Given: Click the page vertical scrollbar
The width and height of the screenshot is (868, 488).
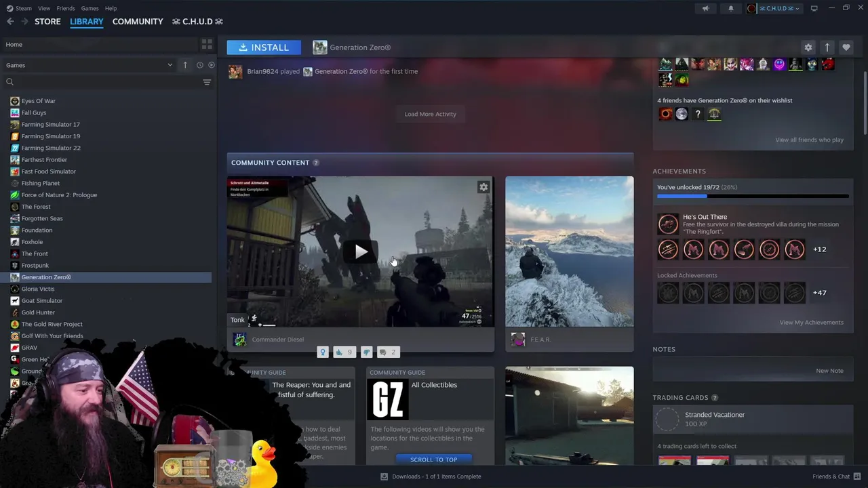Looking at the screenshot, I should tap(864, 102).
